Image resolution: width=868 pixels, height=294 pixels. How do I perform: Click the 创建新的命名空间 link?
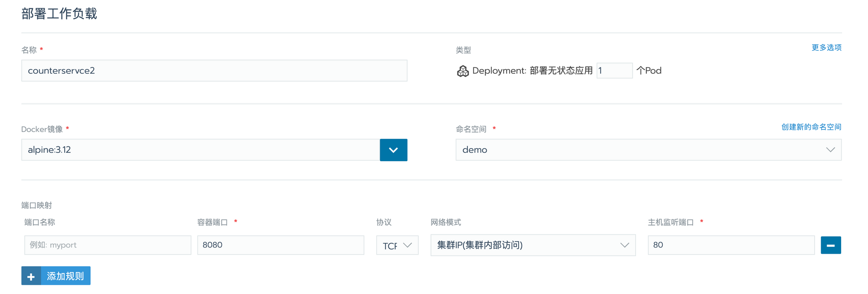[811, 127]
